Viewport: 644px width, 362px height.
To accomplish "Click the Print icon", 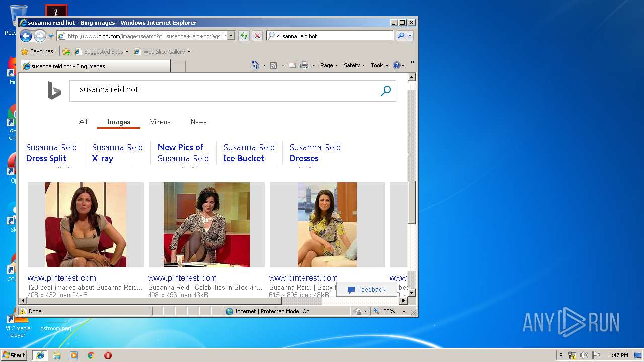I will 304,65.
